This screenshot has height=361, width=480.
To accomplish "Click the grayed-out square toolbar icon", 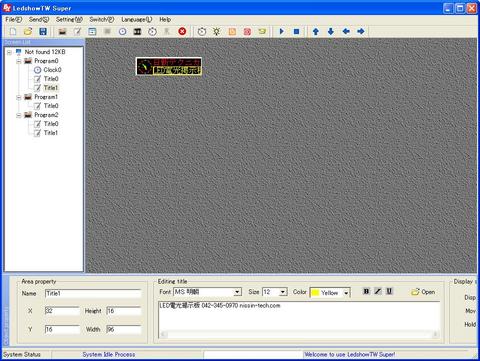I will click(x=107, y=32).
